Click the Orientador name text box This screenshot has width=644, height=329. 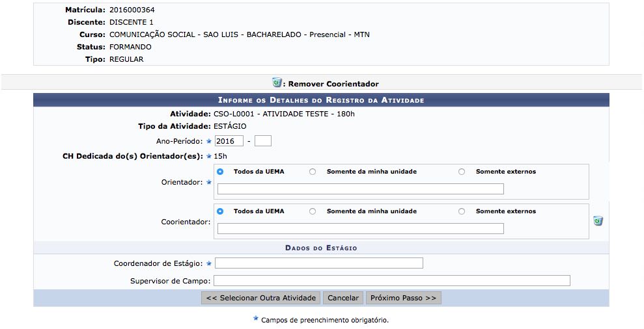tap(360, 189)
